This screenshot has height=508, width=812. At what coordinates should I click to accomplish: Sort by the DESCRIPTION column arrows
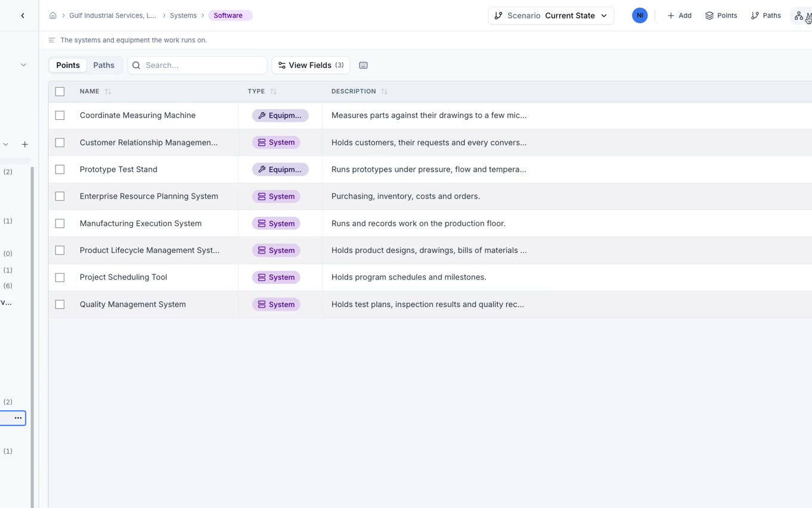[x=385, y=91]
